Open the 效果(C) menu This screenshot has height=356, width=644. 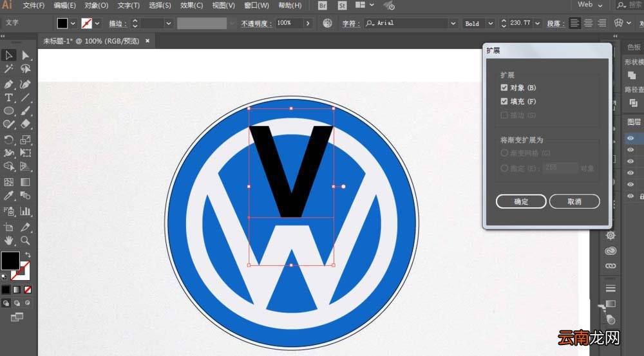tap(191, 5)
